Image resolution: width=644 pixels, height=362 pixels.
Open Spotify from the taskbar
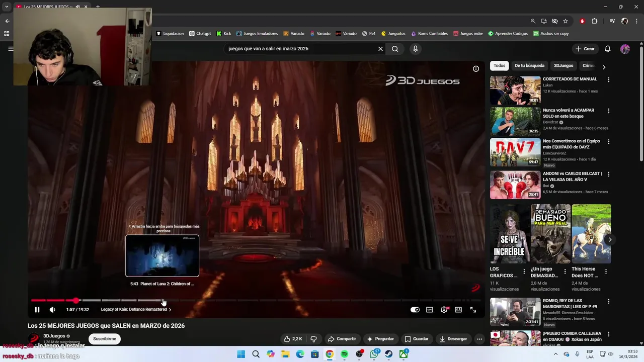click(344, 354)
